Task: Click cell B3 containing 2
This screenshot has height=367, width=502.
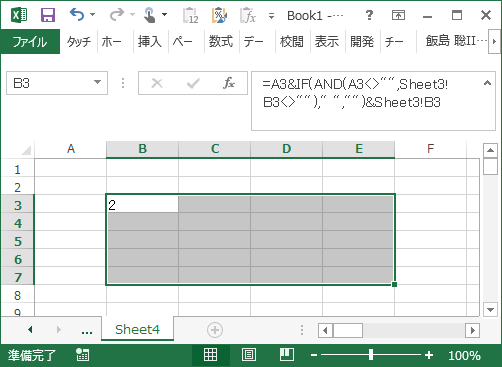Action: coord(142,205)
